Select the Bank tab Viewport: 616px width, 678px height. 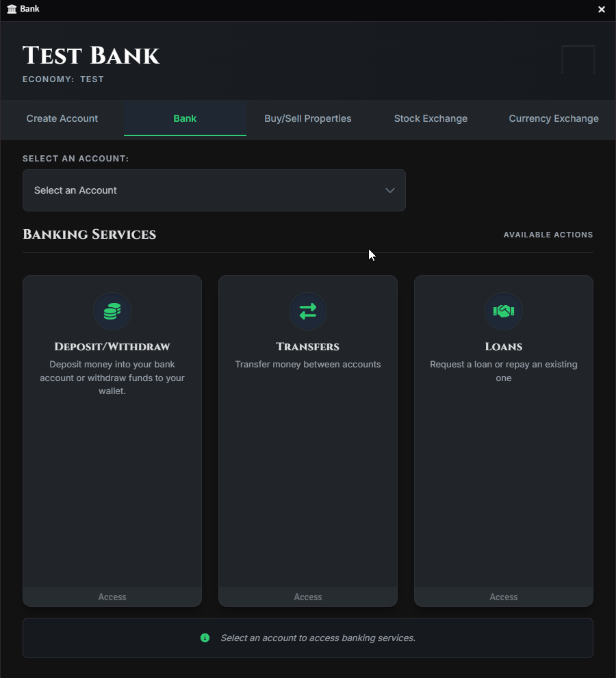pyautogui.click(x=185, y=118)
